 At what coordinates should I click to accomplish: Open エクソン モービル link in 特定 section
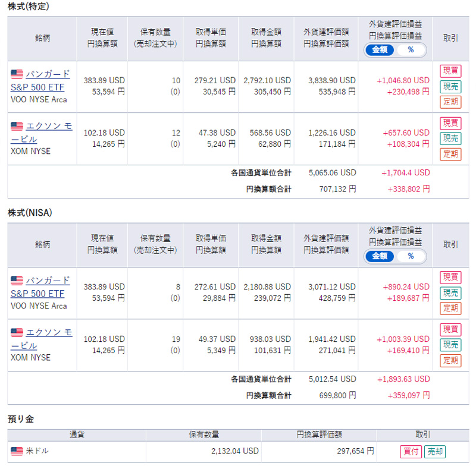(41, 133)
